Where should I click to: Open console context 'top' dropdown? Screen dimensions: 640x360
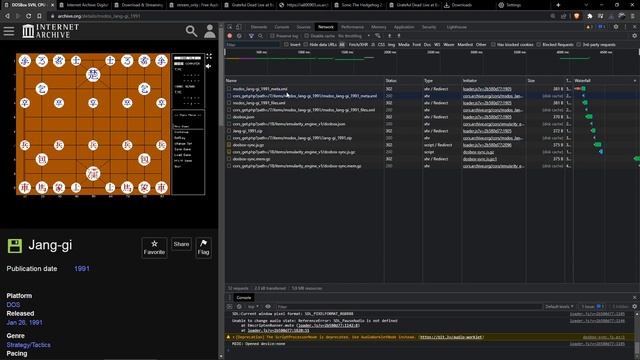[253, 307]
